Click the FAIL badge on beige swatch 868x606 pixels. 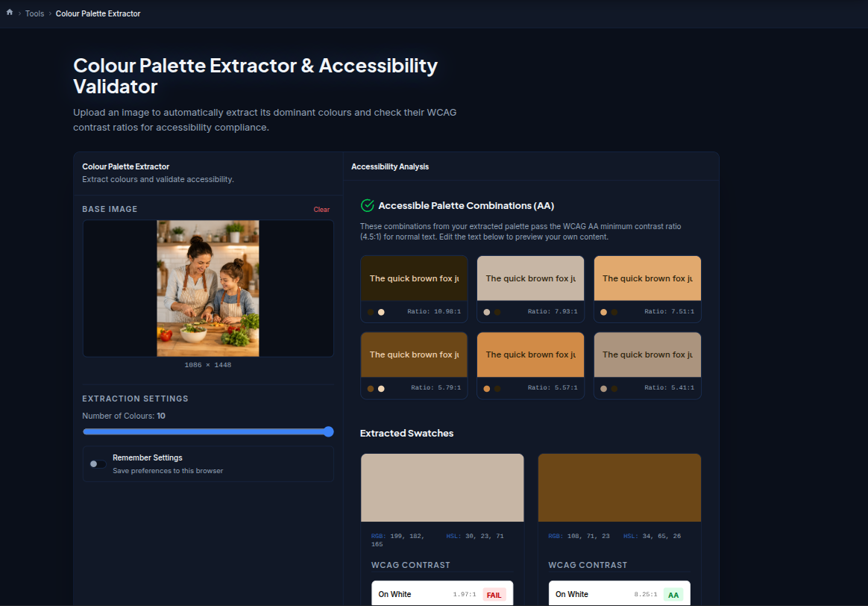[x=494, y=595]
